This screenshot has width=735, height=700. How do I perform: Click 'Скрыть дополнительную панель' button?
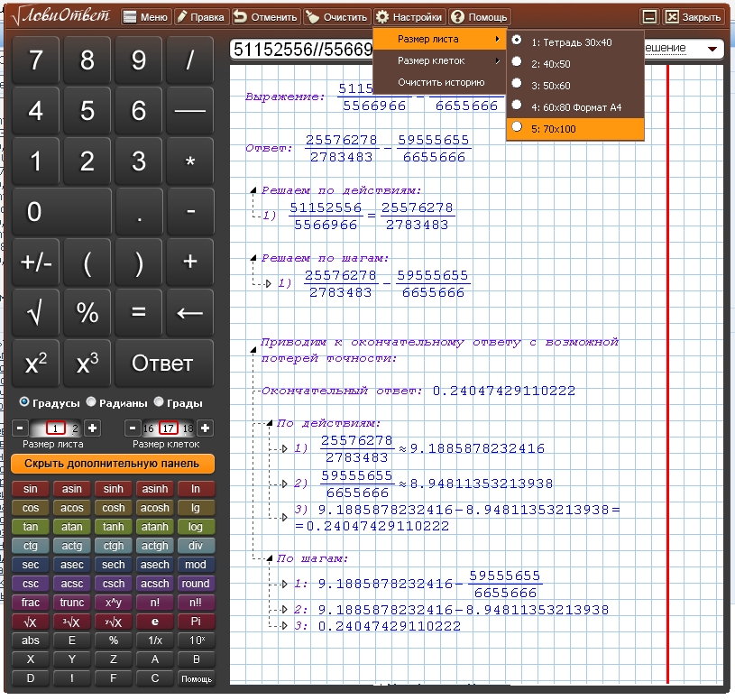click(x=113, y=464)
